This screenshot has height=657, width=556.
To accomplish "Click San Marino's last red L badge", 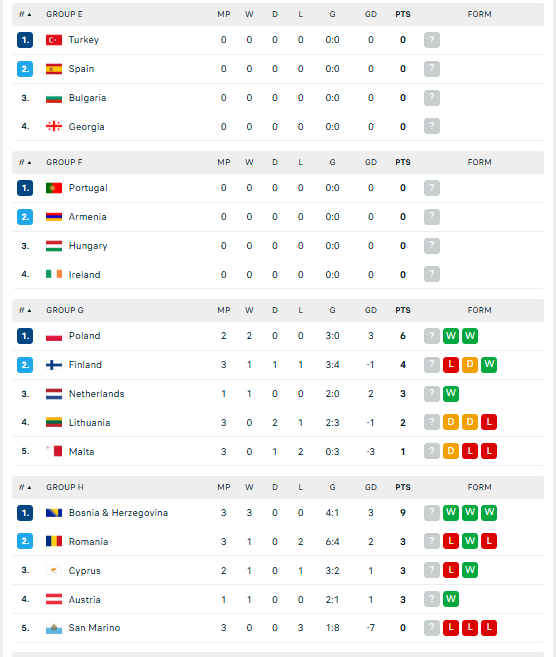I will click(x=489, y=628).
